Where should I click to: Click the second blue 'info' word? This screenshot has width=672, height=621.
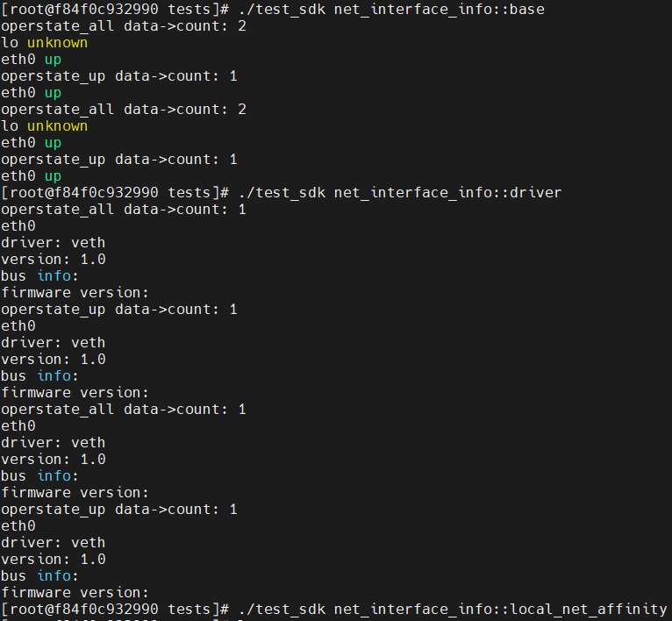pyautogui.click(x=54, y=376)
